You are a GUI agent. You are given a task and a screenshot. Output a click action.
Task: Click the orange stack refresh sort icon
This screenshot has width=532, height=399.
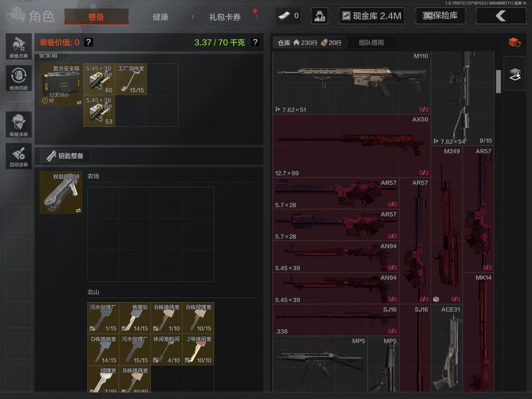pyautogui.click(x=514, y=42)
